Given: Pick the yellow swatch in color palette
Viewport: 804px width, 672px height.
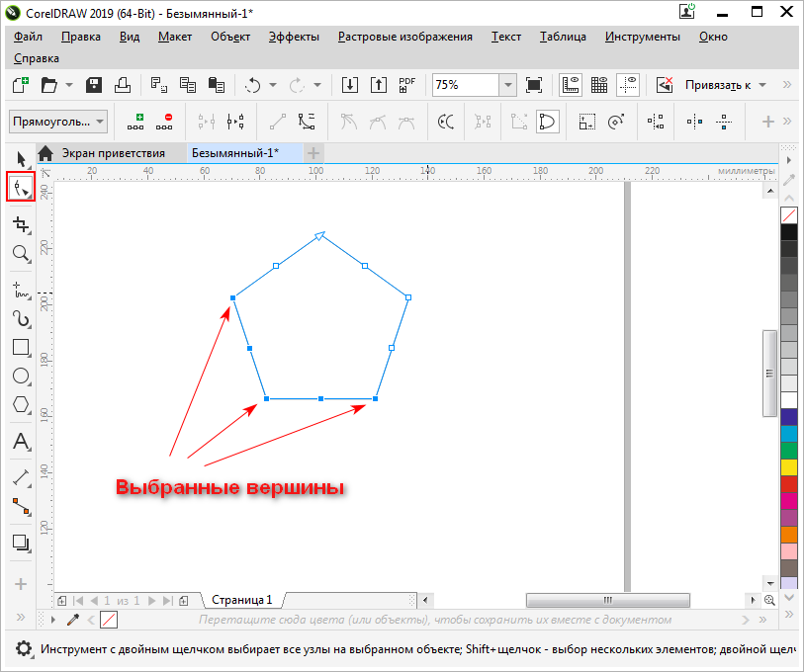Looking at the screenshot, I should (788, 466).
